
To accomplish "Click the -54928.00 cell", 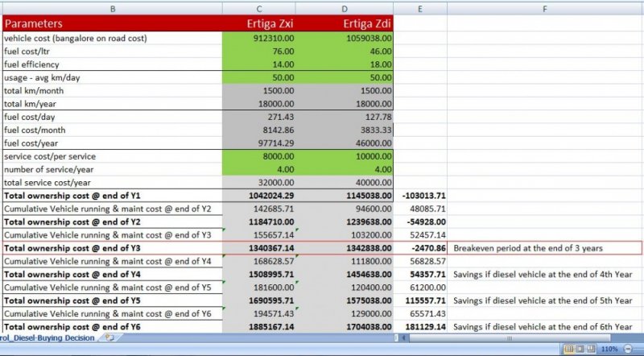I will click(x=419, y=222).
